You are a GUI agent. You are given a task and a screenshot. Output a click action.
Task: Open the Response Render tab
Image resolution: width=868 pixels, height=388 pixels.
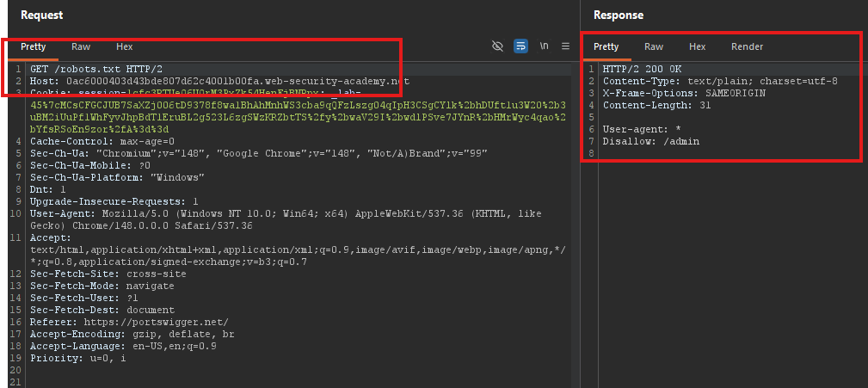pyautogui.click(x=748, y=47)
